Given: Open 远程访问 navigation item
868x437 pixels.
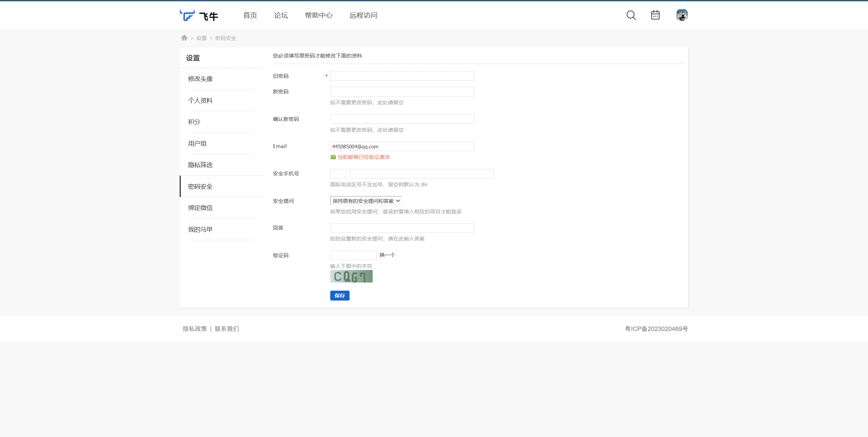Looking at the screenshot, I should (x=363, y=15).
